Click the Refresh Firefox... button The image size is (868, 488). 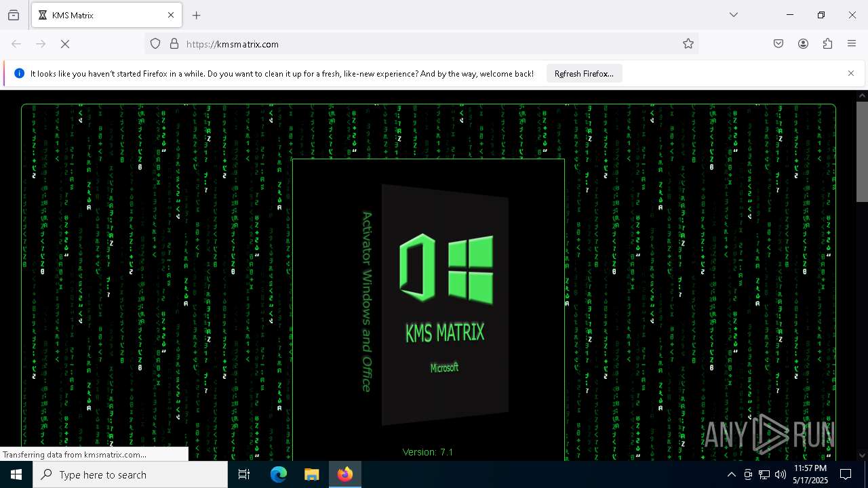tap(584, 74)
